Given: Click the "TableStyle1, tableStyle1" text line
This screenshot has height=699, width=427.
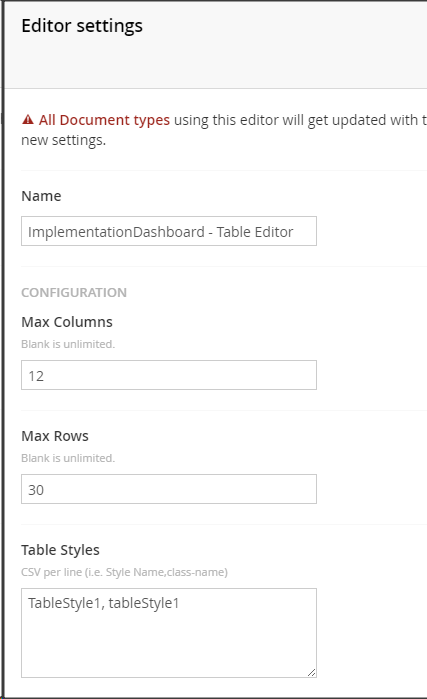Looking at the screenshot, I should pyautogui.click(x=103, y=603).
